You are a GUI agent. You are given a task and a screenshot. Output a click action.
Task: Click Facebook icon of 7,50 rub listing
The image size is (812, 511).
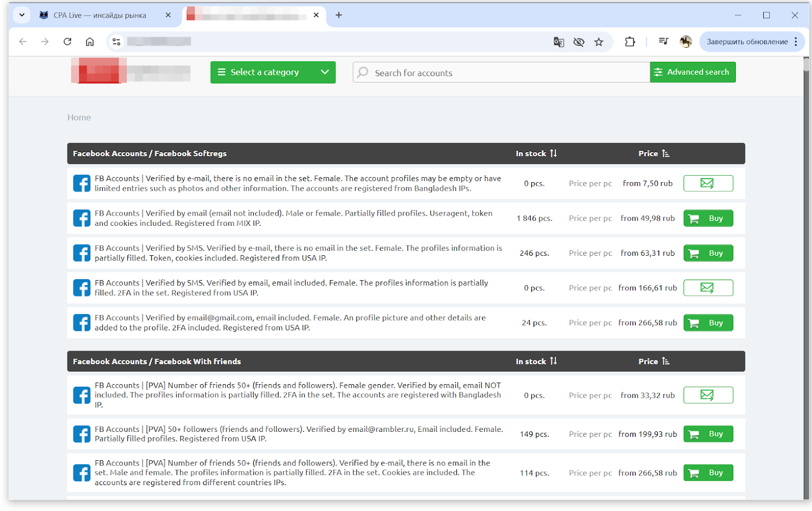coord(82,183)
